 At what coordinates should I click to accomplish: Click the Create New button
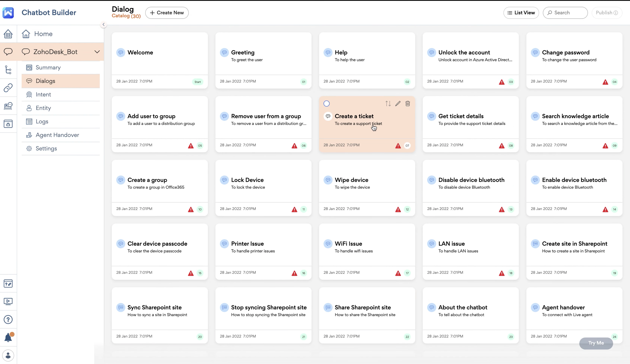(167, 13)
